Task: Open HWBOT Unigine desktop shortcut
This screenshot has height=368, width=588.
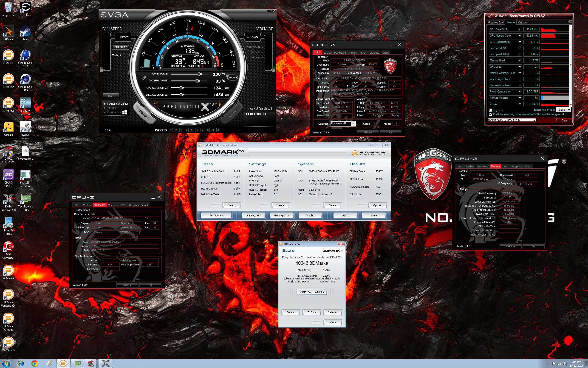Action: tap(25, 130)
